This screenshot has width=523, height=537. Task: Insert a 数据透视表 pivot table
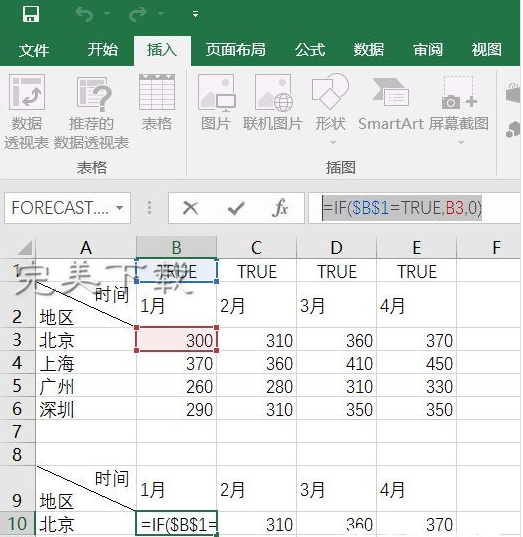point(27,112)
